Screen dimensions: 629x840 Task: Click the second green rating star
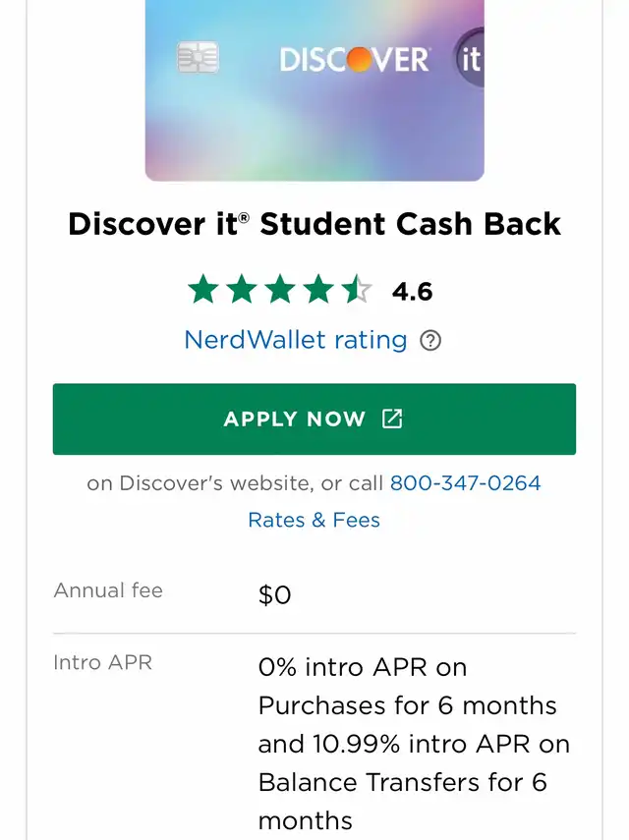(x=242, y=290)
